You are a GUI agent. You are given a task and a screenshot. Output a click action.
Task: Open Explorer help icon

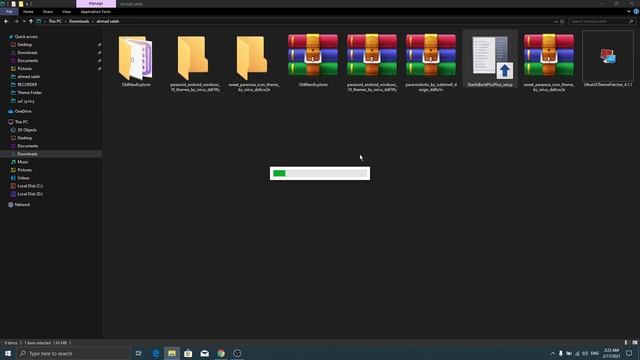636,11
